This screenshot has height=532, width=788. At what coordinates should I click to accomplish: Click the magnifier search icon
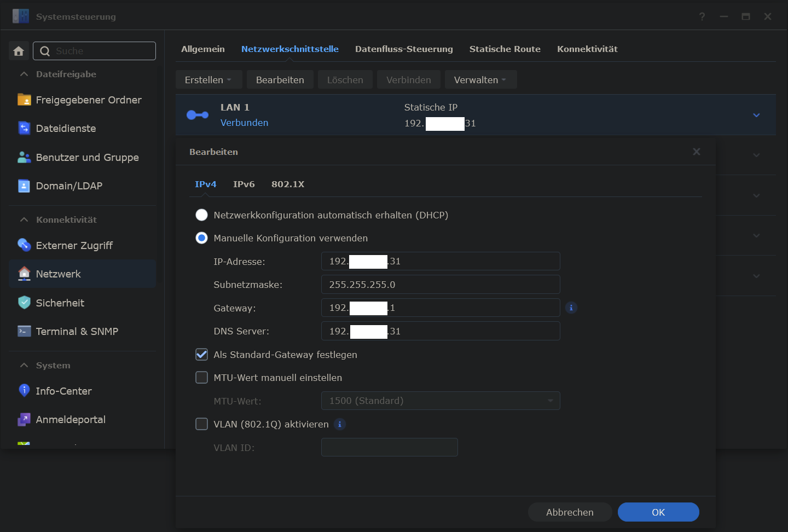click(x=45, y=51)
